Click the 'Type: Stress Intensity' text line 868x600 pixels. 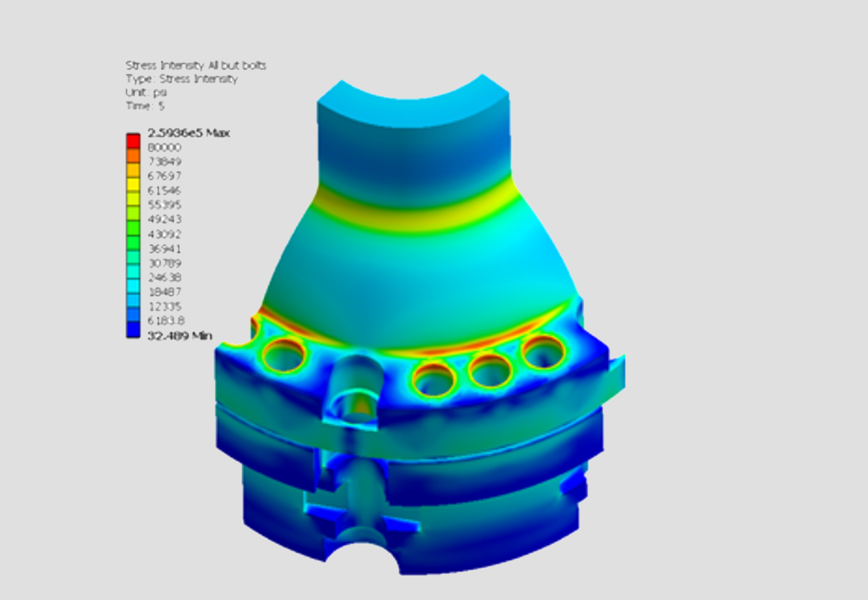pyautogui.click(x=181, y=79)
